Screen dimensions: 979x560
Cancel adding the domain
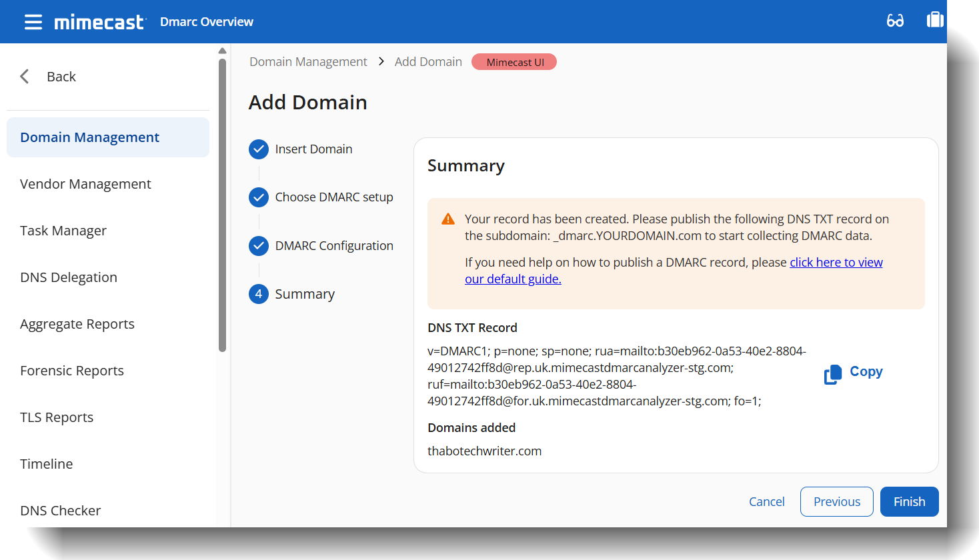[766, 501]
